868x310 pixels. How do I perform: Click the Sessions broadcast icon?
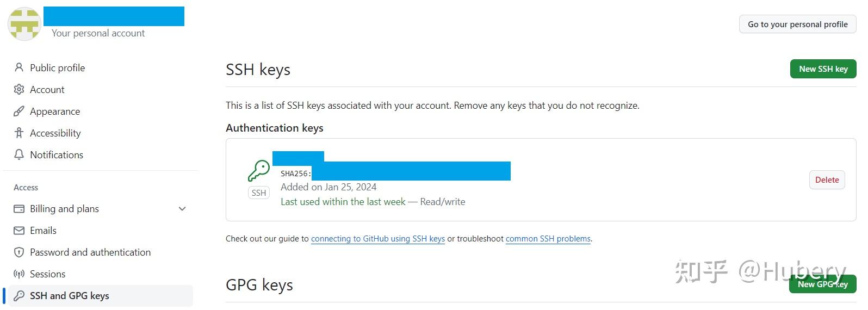[19, 274]
